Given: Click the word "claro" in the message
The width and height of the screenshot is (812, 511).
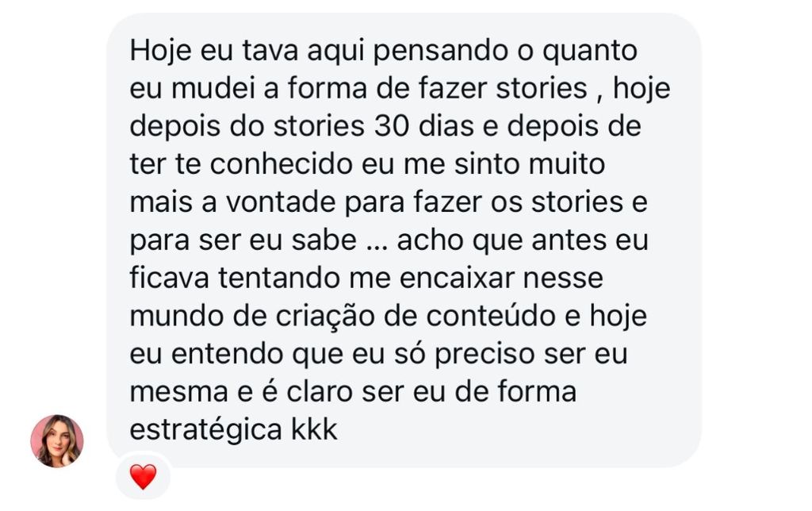Looking at the screenshot, I should tap(320, 391).
